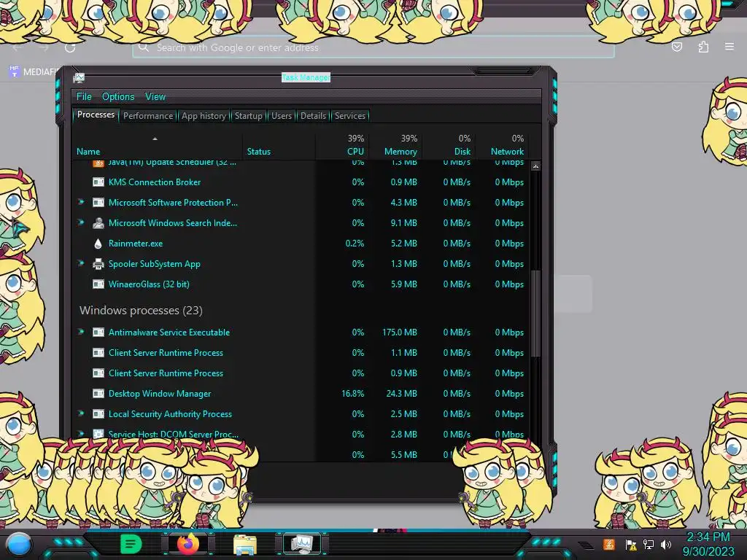This screenshot has height=560, width=747.
Task: Select the WinaeroGlass (32 bit) process
Action: coord(300,284)
